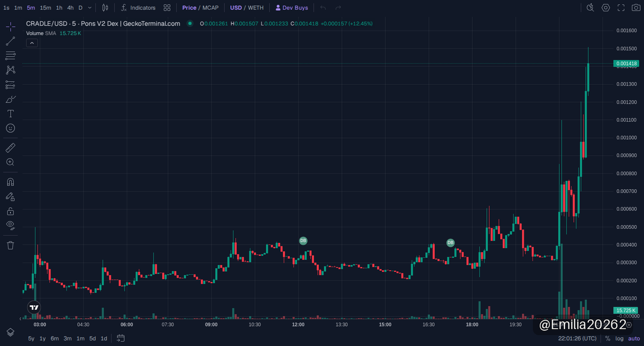Set range to 1d
The image size is (644, 346).
point(104,338)
